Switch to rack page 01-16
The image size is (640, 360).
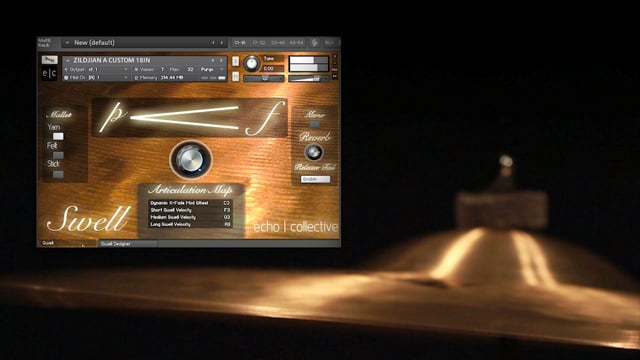pyautogui.click(x=240, y=42)
